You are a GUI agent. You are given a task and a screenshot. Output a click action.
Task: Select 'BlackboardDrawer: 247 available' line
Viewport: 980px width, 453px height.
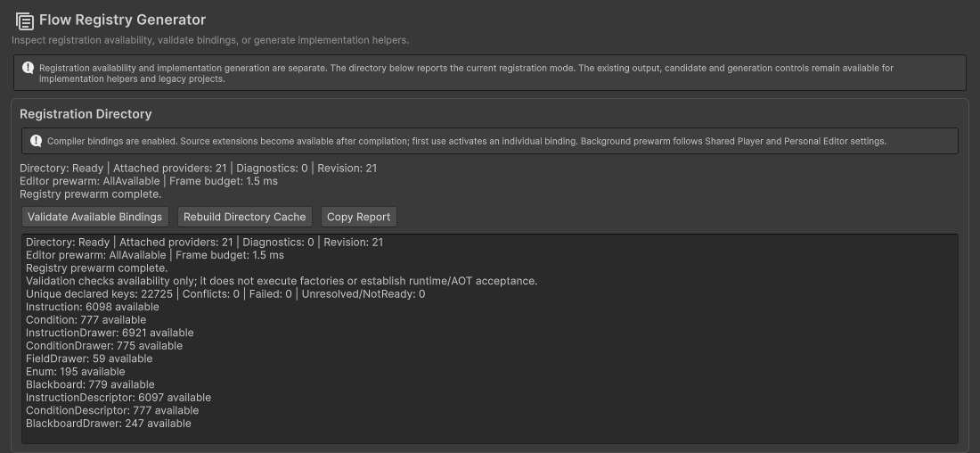tap(109, 424)
